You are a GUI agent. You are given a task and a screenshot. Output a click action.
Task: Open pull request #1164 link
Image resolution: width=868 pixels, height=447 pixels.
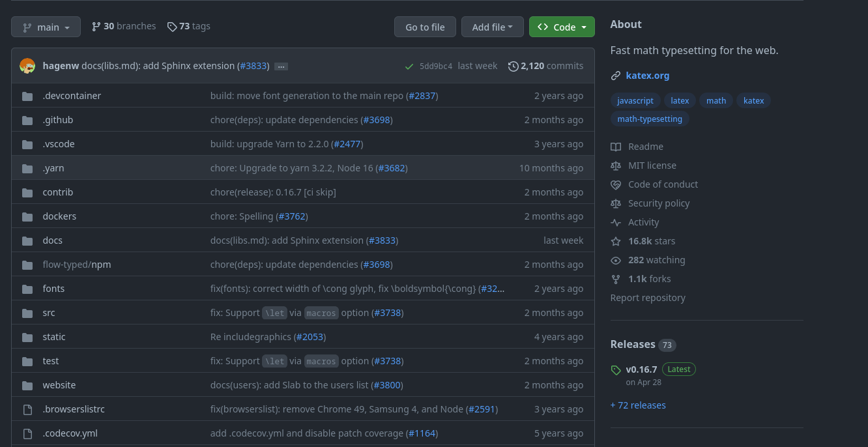[422, 433]
